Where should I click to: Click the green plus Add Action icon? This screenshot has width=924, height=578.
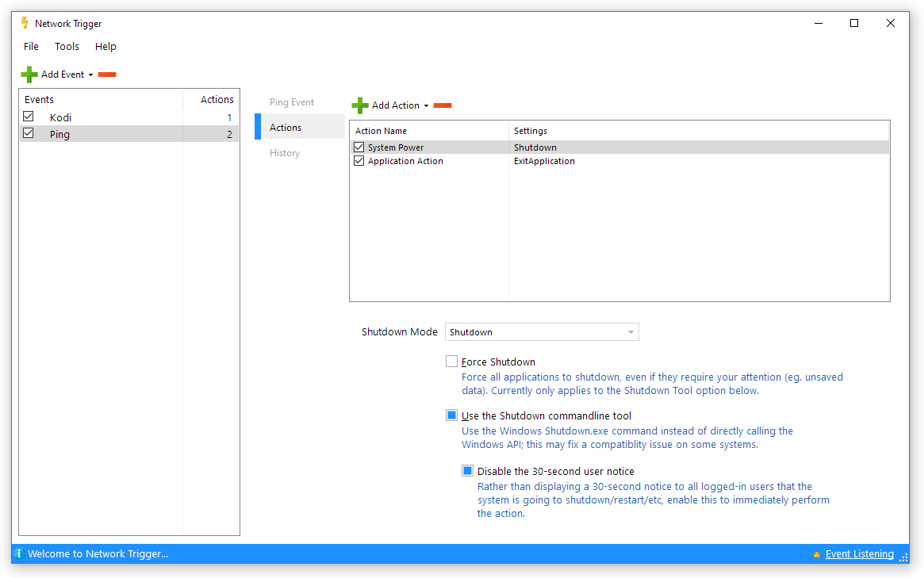pyautogui.click(x=360, y=105)
